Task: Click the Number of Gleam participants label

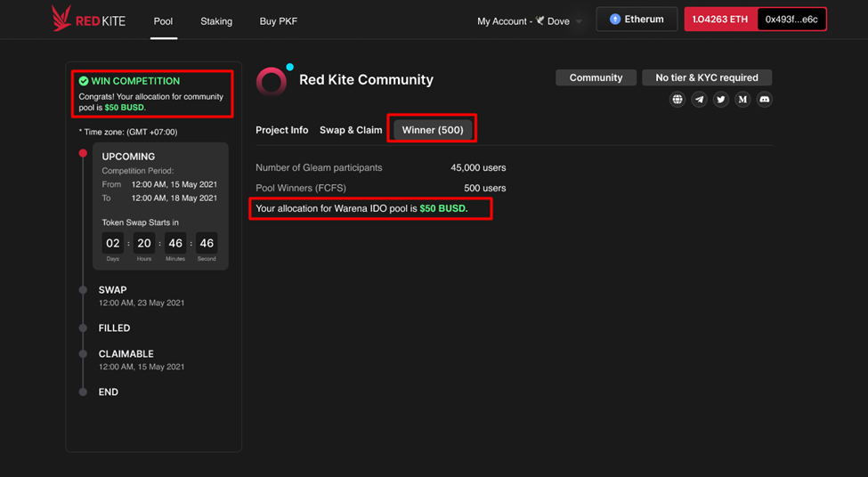Action: (x=319, y=167)
